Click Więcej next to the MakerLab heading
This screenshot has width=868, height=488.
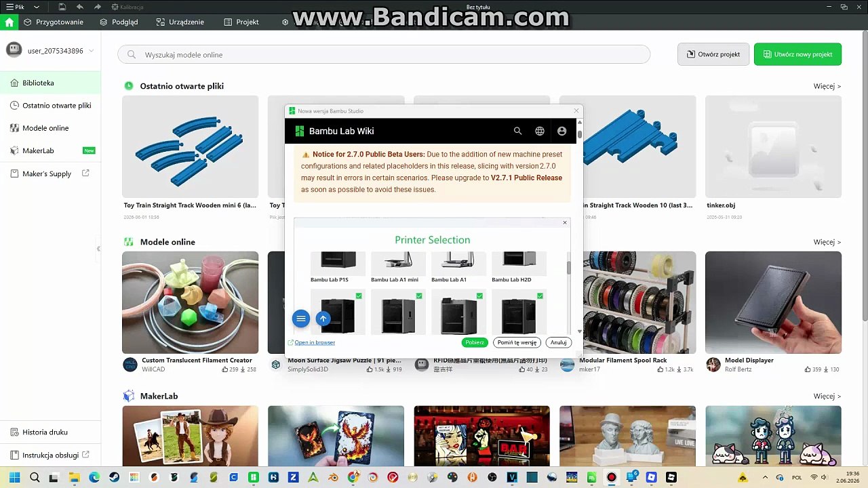827,396
